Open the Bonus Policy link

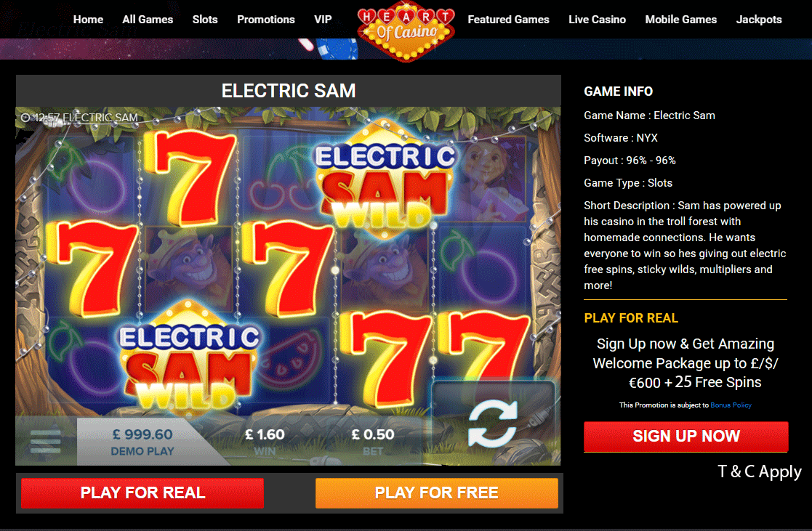tap(731, 405)
